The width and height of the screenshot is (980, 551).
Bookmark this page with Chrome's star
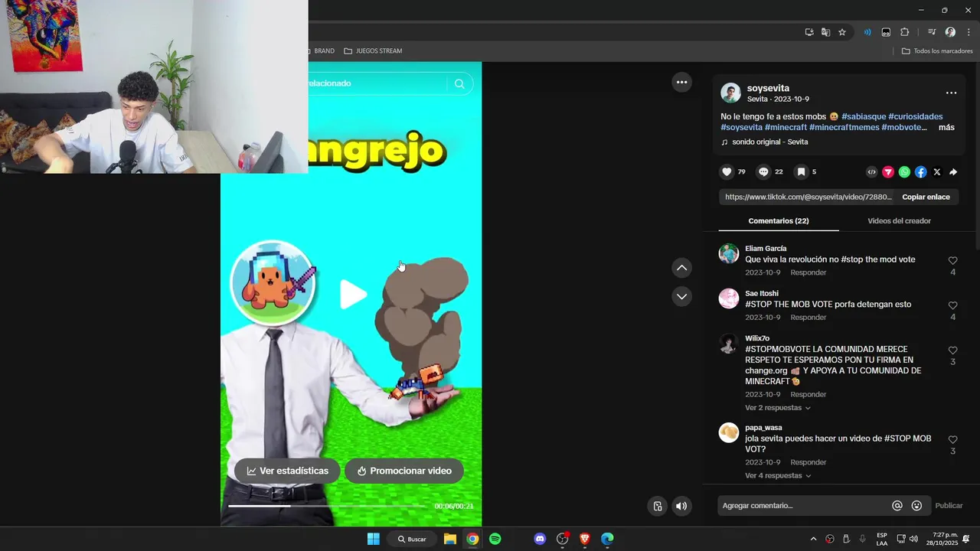[x=842, y=32]
